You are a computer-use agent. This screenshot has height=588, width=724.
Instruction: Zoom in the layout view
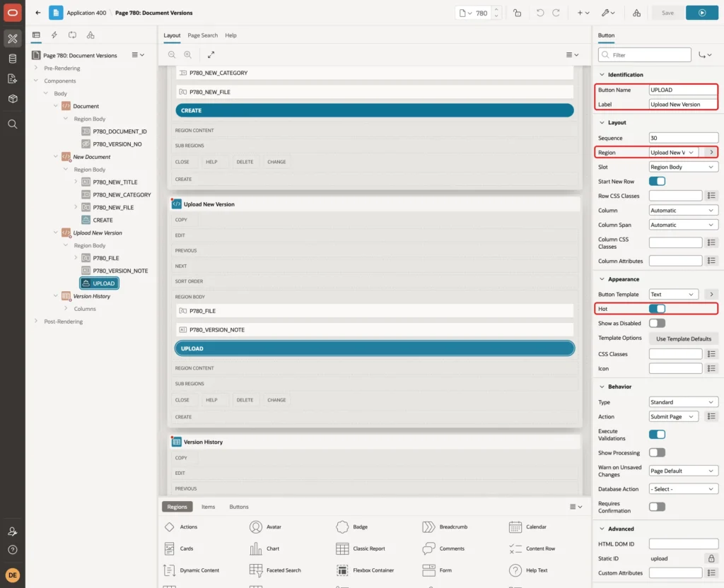188,54
